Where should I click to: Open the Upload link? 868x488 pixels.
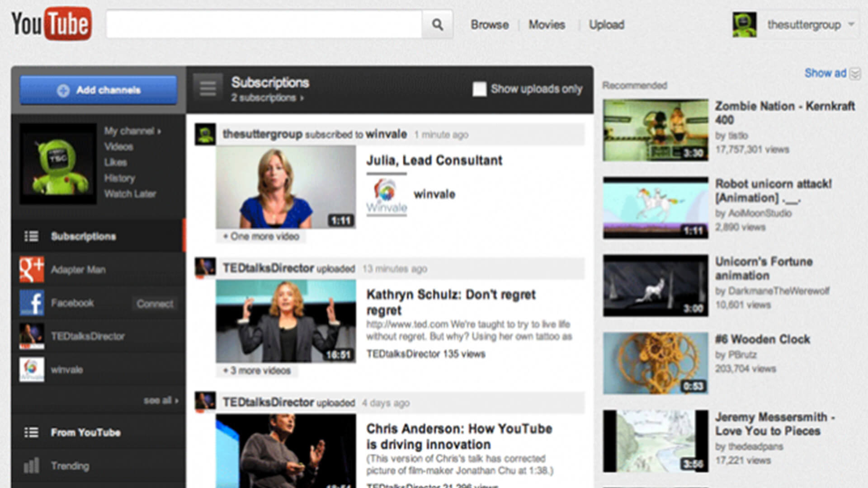coord(606,25)
